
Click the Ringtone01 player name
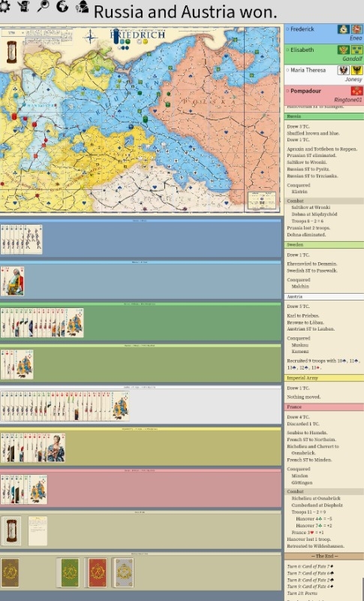pyautogui.click(x=347, y=100)
